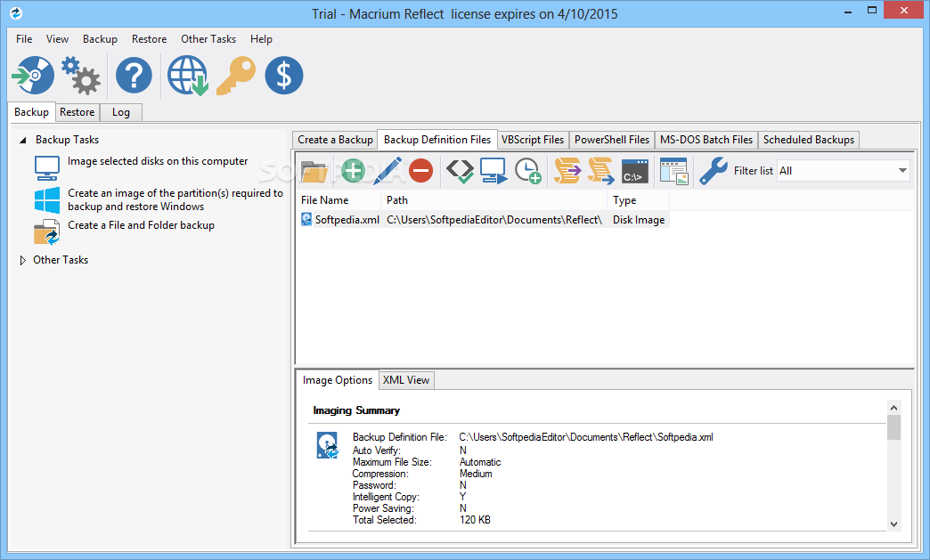Switch to Scheduled Backups tab
Image resolution: width=930 pixels, height=560 pixels.
[809, 140]
